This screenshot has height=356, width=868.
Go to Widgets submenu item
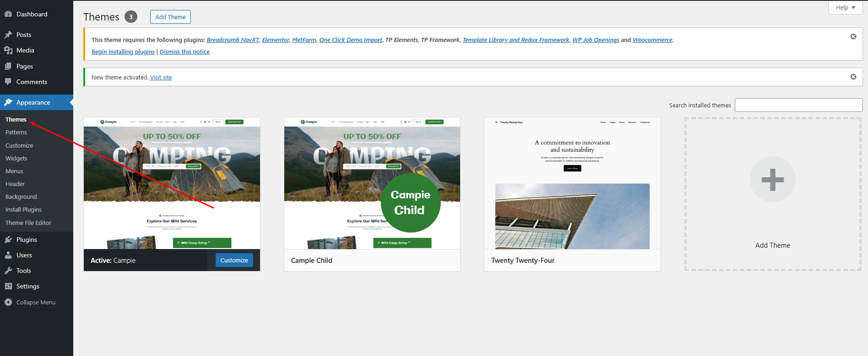click(x=16, y=158)
